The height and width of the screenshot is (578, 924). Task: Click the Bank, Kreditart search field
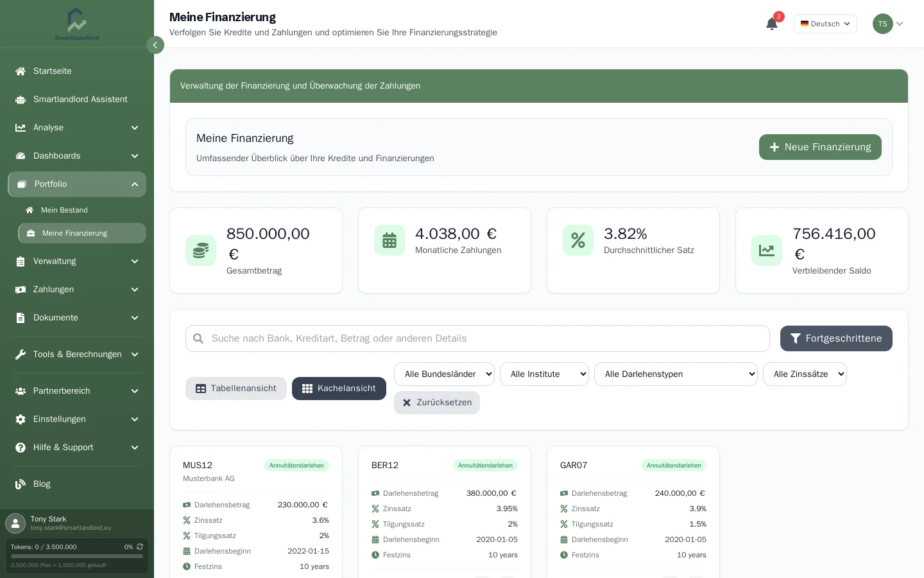pos(477,338)
